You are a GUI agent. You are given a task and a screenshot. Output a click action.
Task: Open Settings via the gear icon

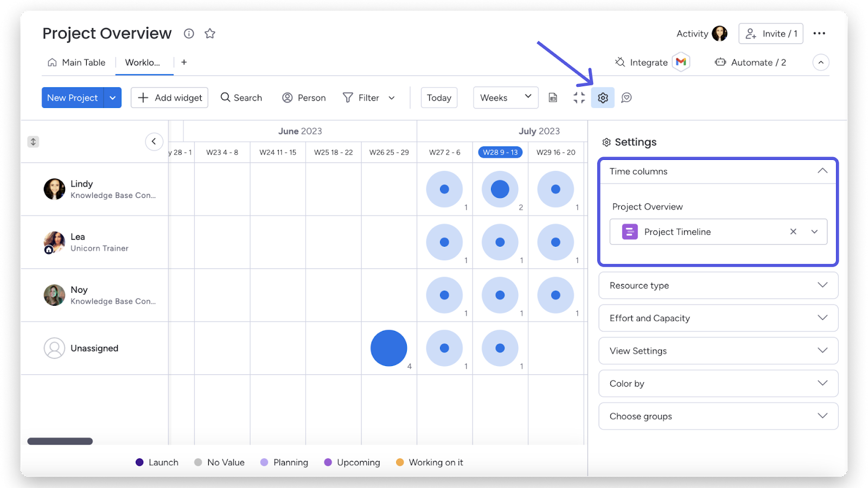(x=603, y=98)
